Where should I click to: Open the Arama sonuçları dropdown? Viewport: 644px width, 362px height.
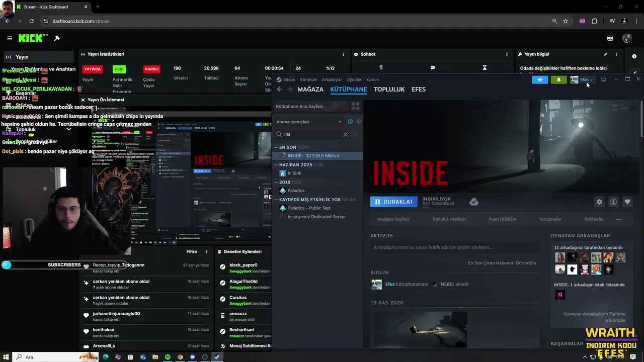coord(309,122)
